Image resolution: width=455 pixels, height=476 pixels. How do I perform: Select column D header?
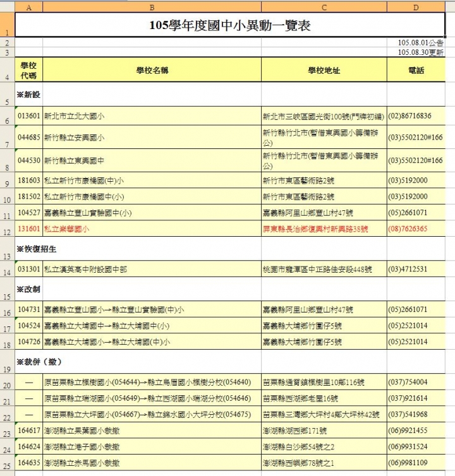(x=416, y=8)
